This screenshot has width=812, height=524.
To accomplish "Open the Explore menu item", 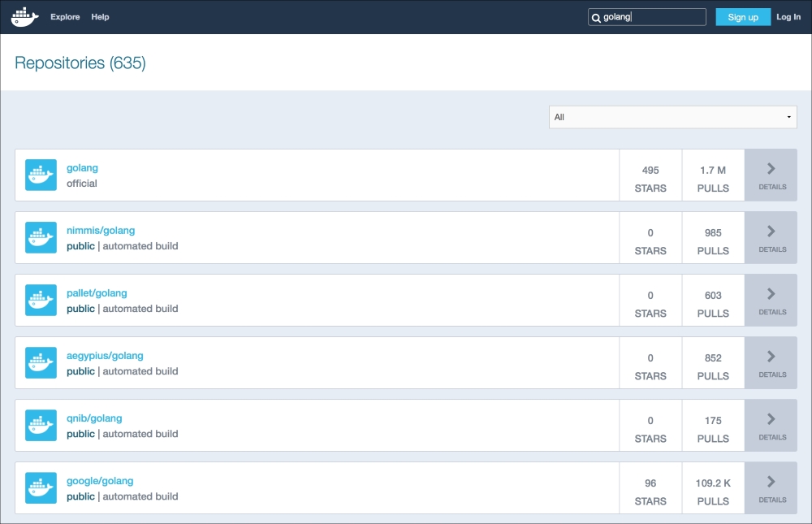I will tap(65, 17).
